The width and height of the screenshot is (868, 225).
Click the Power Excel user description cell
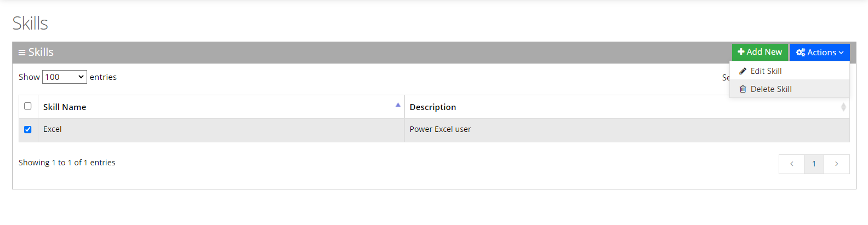click(x=440, y=130)
